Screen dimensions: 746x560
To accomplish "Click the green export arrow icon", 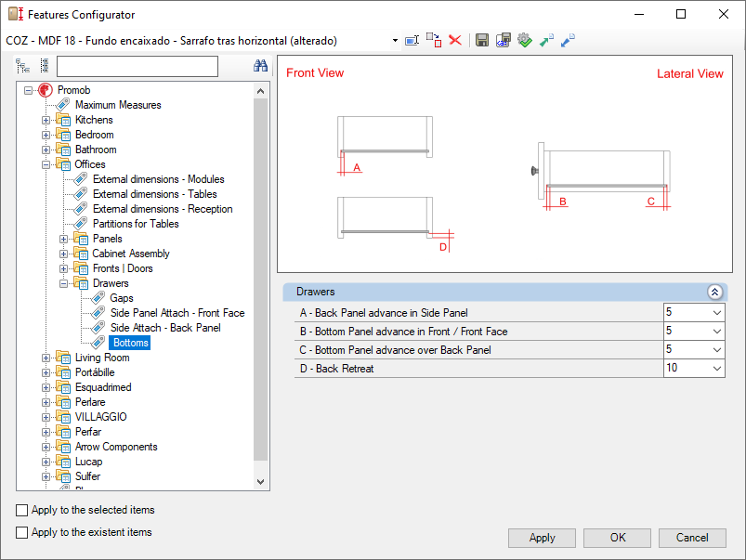I will [x=546, y=40].
